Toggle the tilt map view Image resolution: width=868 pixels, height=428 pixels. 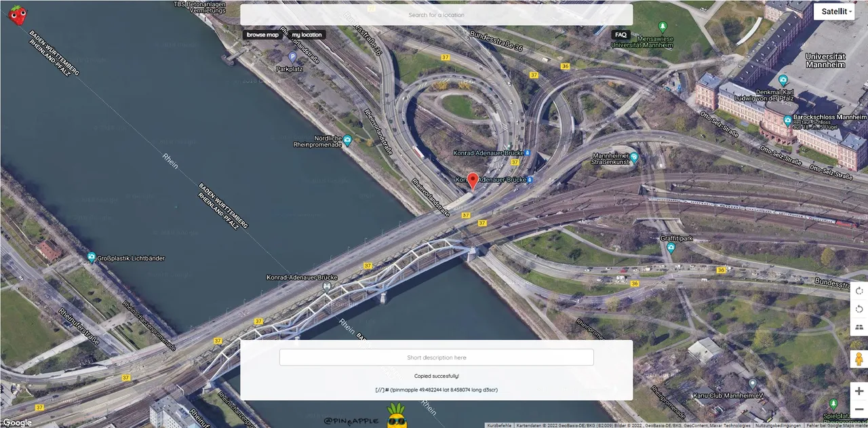(859, 328)
